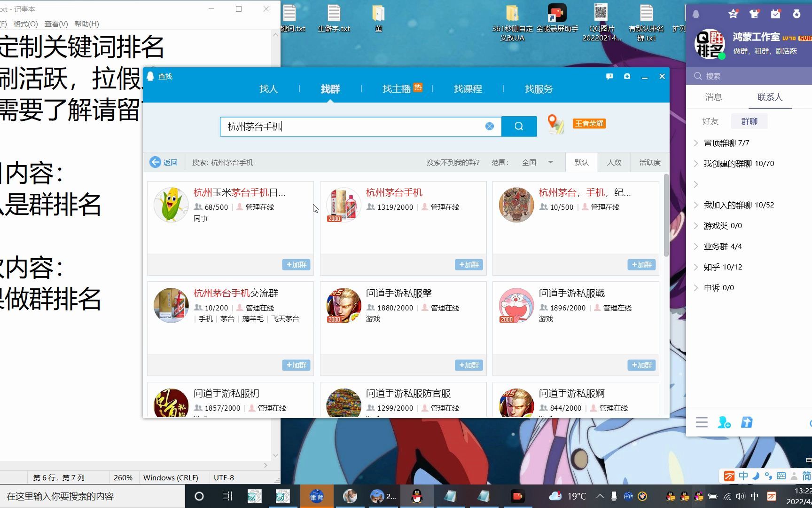Click the QQ main menu hamburger icon
This screenshot has width=812, height=508.
(702, 422)
